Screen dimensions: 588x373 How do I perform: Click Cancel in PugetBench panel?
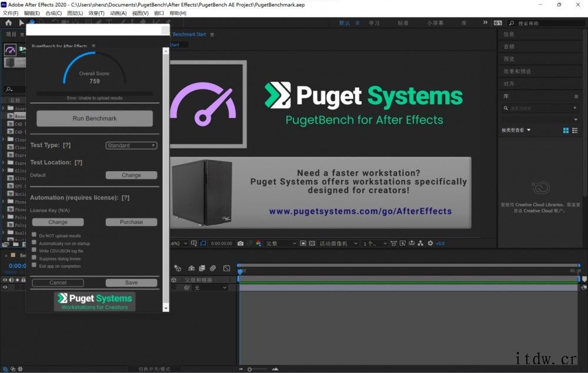click(58, 282)
